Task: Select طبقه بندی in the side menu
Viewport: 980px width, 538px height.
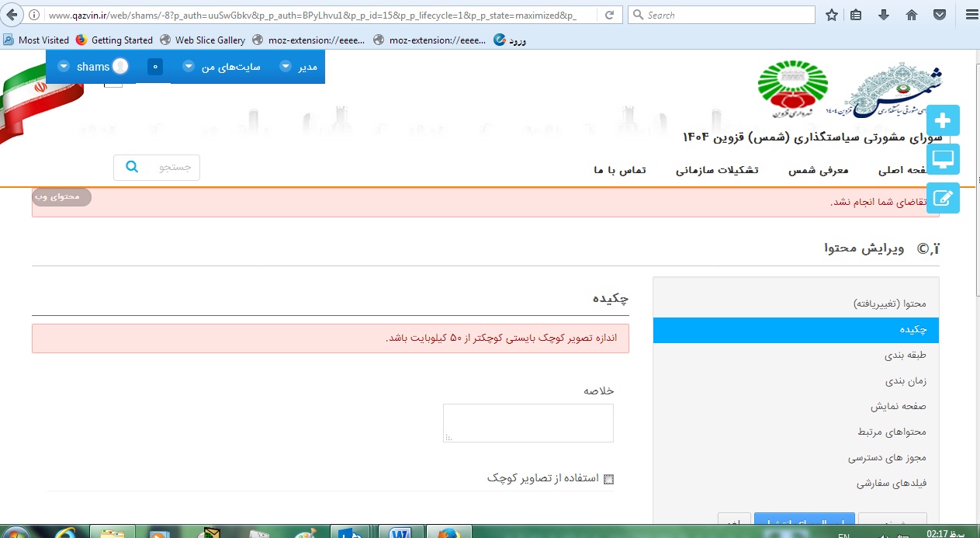Action: 906,356
